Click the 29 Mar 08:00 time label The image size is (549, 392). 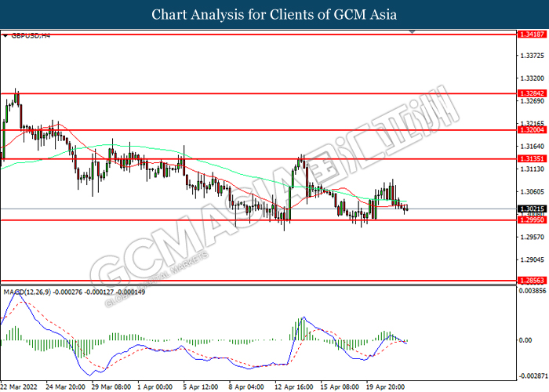tap(111, 387)
